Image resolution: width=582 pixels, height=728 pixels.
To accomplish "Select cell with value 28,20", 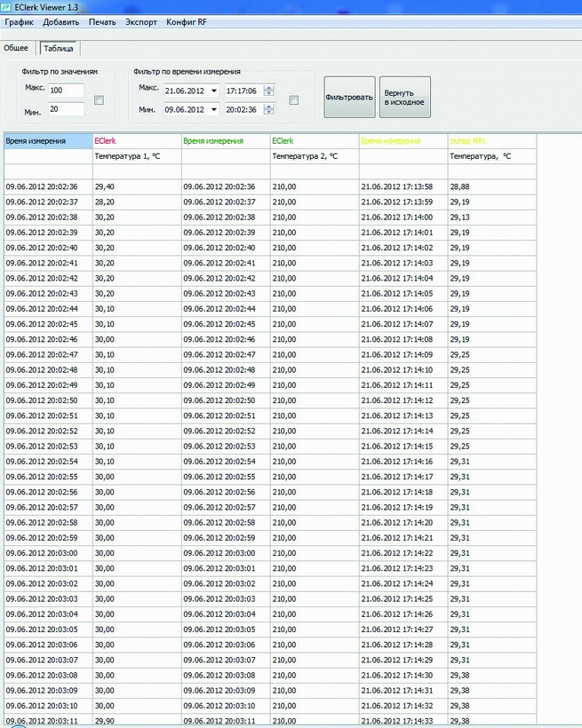I will pyautogui.click(x=137, y=202).
